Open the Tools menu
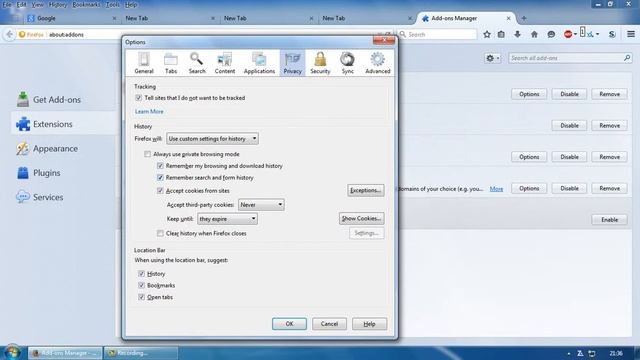 pyautogui.click(x=113, y=5)
